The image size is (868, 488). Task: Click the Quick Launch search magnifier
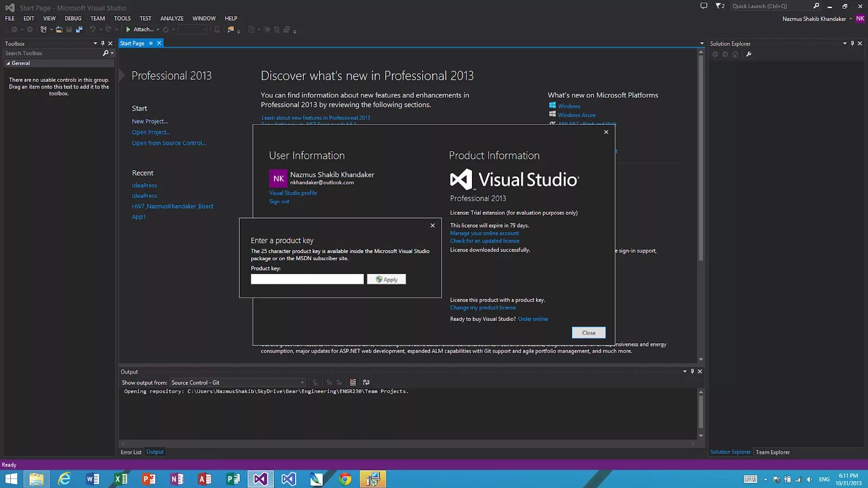click(816, 6)
